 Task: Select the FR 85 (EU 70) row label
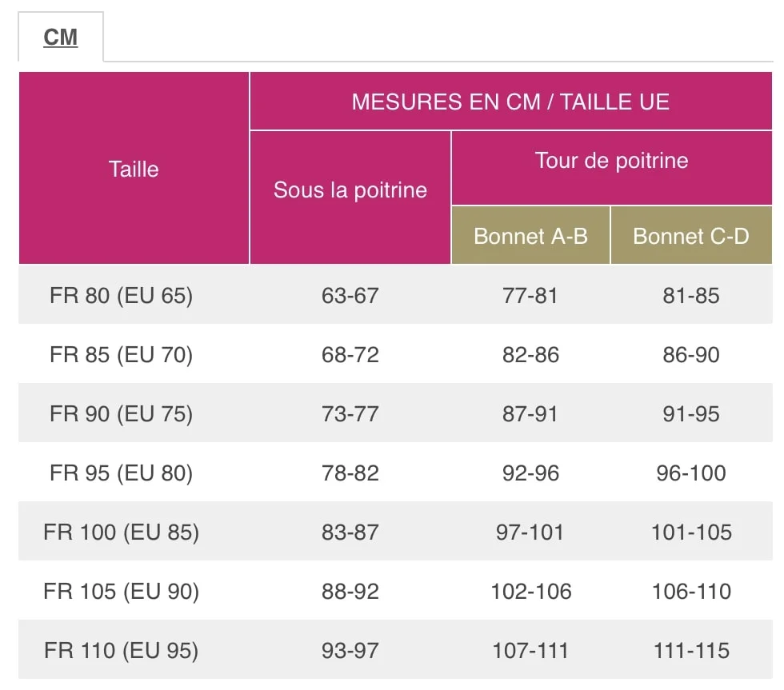coord(121,354)
